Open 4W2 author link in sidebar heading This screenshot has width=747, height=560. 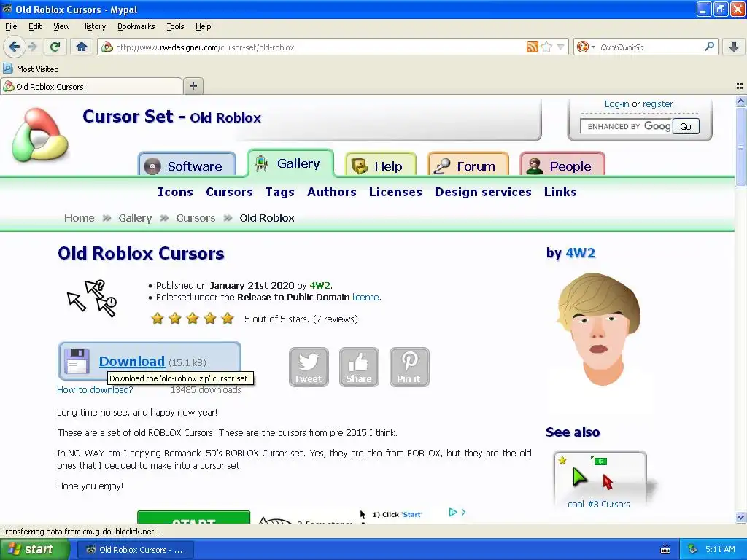click(580, 253)
